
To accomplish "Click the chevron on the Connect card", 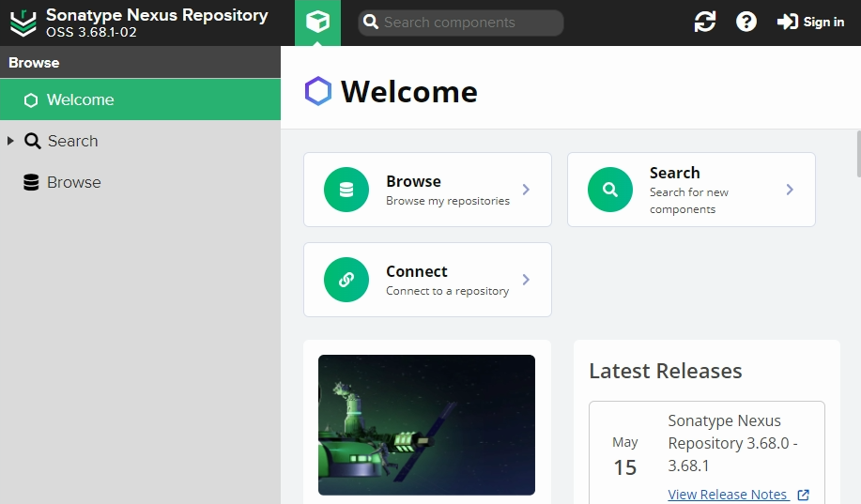I will pyautogui.click(x=526, y=280).
